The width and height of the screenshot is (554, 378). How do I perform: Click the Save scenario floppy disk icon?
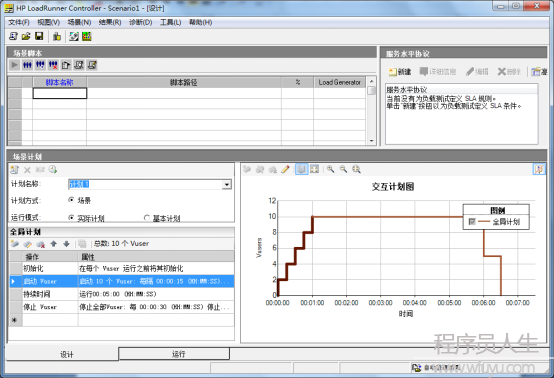coord(39,36)
